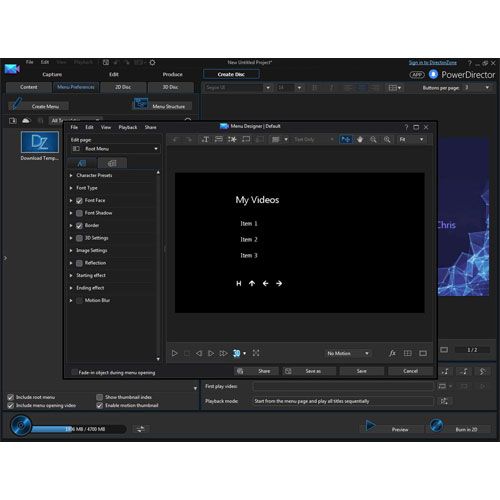Viewport: 500px width, 500px height.
Task: Select the Add Text tool in Menu Designer
Action: pos(205,139)
